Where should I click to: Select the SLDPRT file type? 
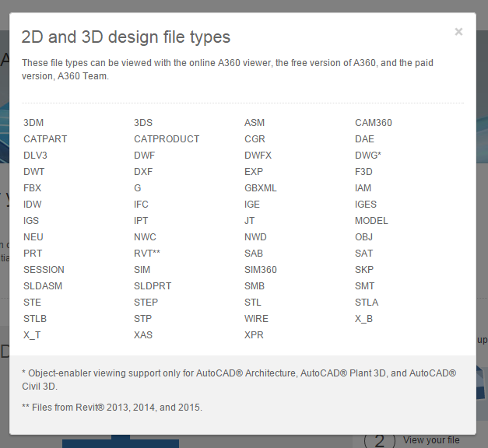(153, 286)
